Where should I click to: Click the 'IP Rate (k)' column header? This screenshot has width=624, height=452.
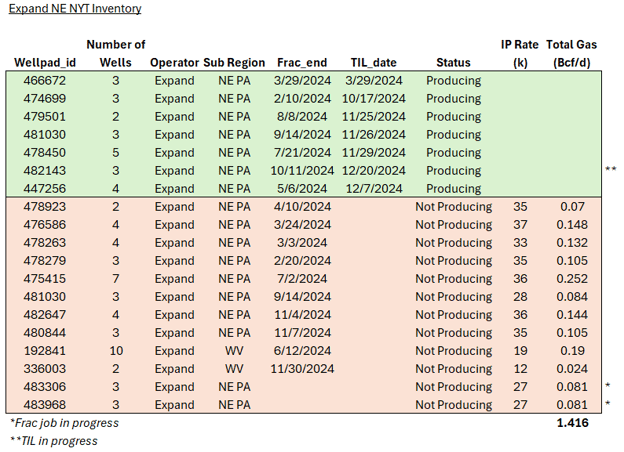[x=520, y=53]
